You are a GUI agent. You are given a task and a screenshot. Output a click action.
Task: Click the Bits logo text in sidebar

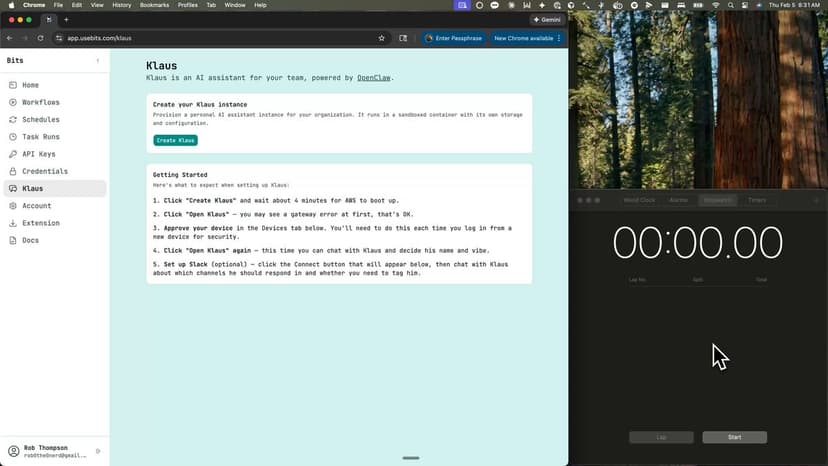pyautogui.click(x=15, y=61)
